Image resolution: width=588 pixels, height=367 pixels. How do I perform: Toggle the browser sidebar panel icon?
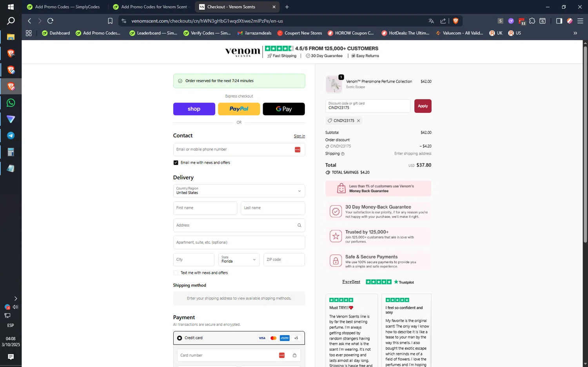pos(559,21)
